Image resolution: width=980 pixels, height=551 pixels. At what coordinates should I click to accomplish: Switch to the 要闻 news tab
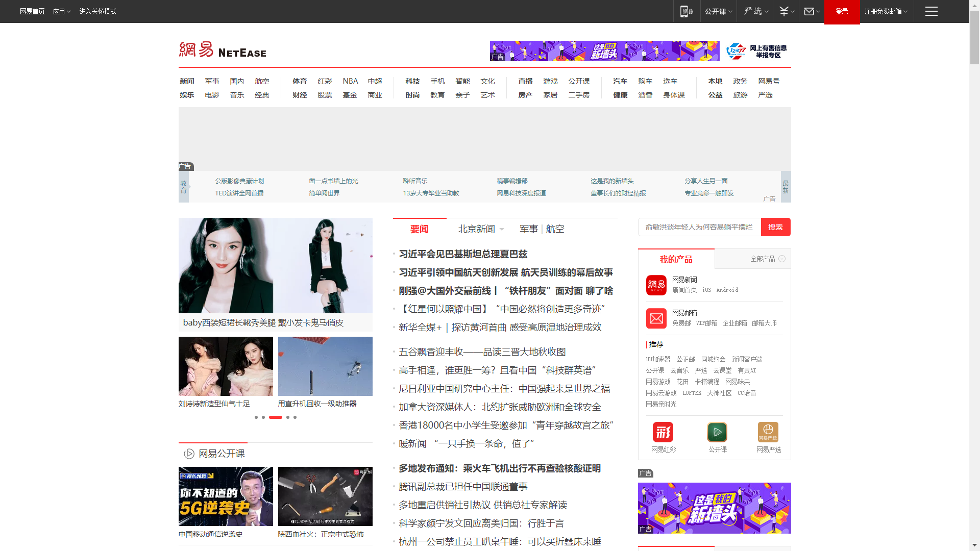coord(419,229)
